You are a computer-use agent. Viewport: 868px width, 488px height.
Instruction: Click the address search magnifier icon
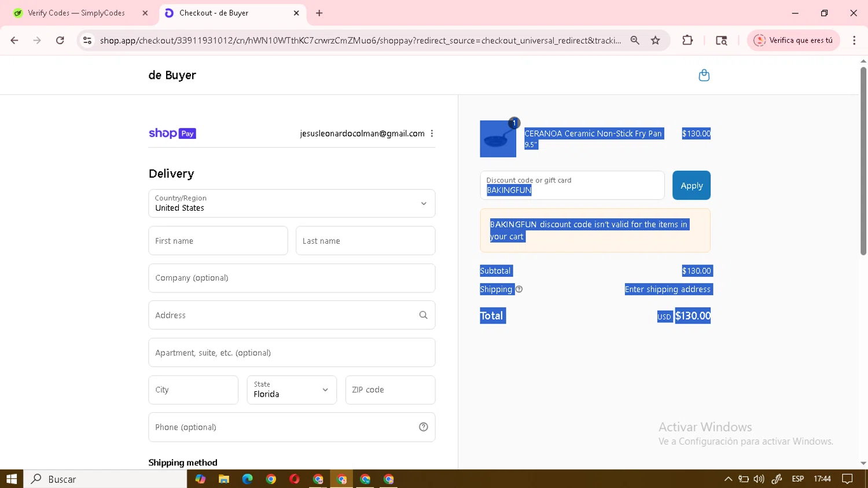[423, 315]
